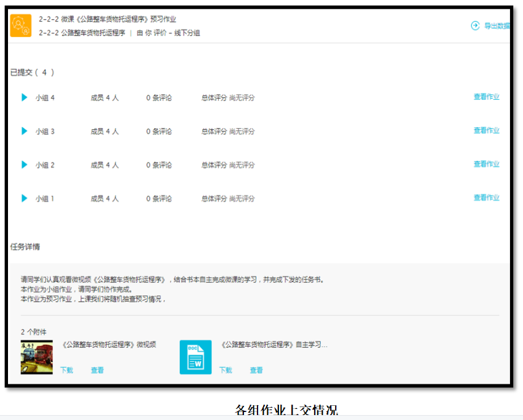Viewport: 523px width, 420px height.
Task: Expand 小组 3 with the triangle arrow
Action: point(25,131)
